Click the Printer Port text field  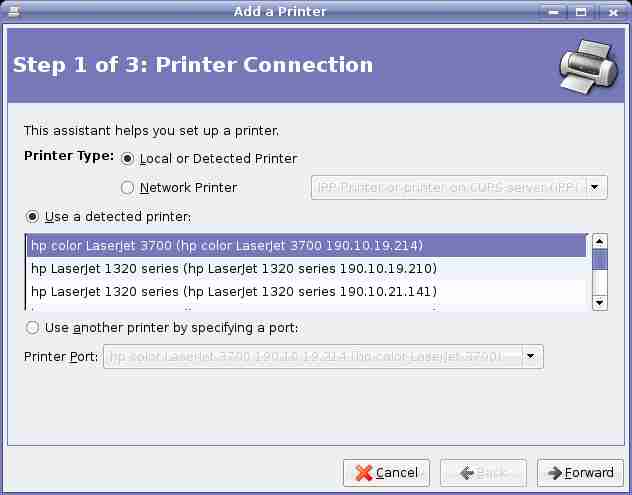[313, 356]
